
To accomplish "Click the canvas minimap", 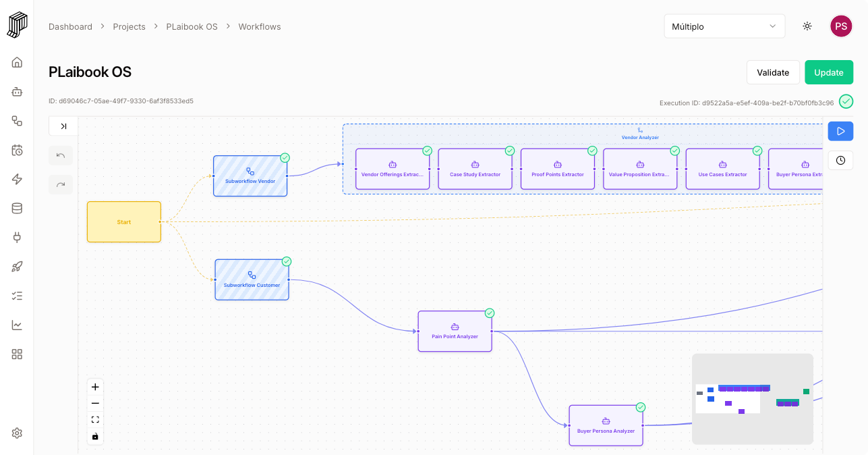I will [753, 399].
